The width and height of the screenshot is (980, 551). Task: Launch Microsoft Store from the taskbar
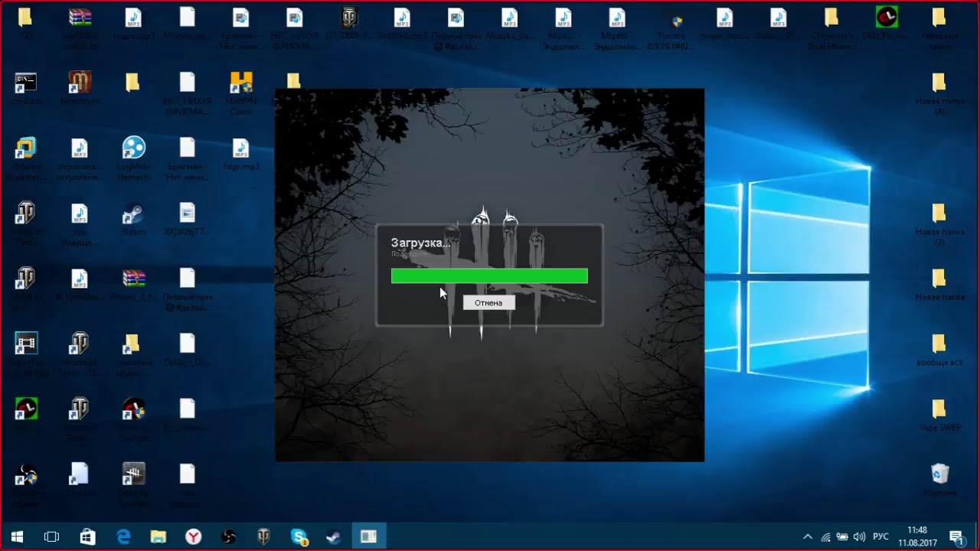coord(88,537)
